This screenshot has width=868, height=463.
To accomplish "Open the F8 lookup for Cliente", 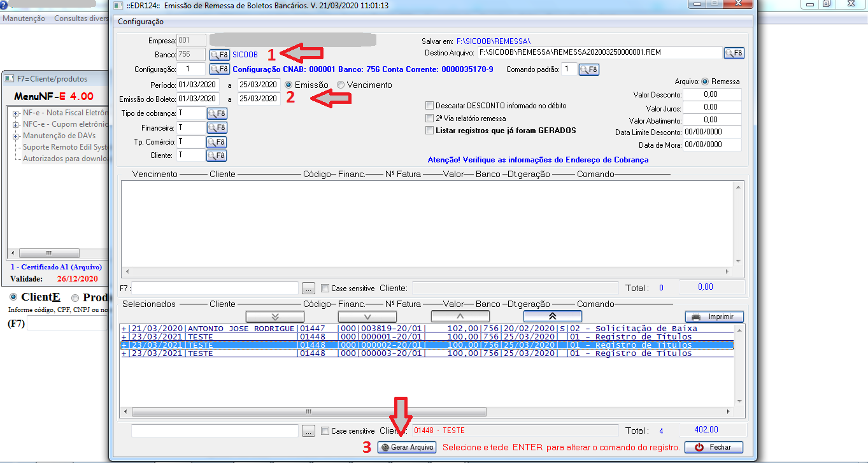I will pos(217,155).
